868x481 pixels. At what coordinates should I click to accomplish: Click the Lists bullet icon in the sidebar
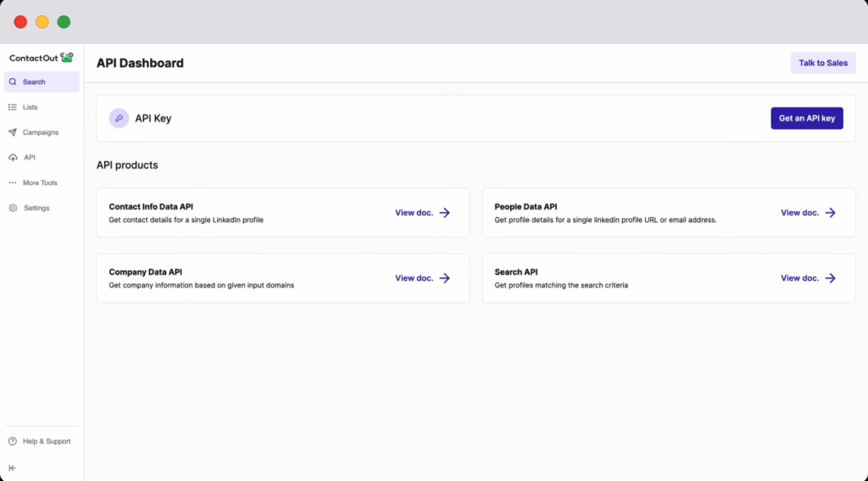pos(13,107)
